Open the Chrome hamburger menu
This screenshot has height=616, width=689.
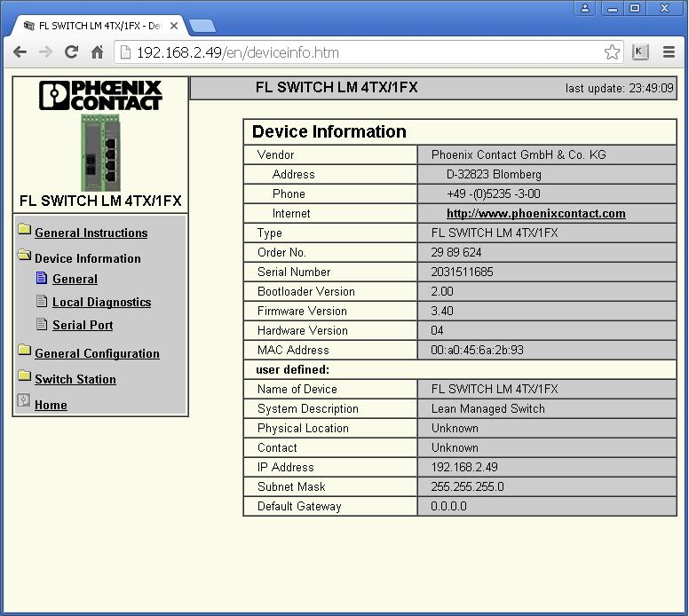pyautogui.click(x=669, y=52)
